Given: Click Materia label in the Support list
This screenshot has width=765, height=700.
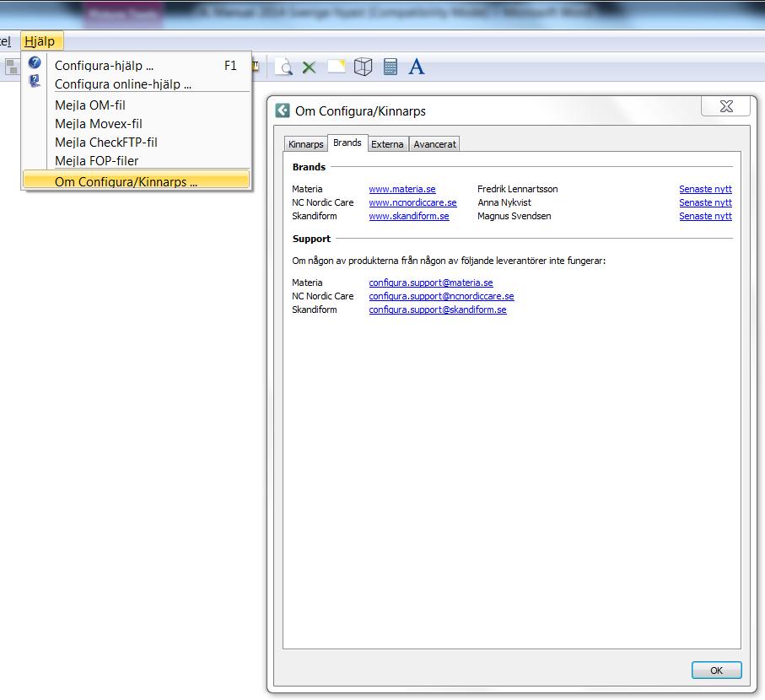Looking at the screenshot, I should [307, 283].
